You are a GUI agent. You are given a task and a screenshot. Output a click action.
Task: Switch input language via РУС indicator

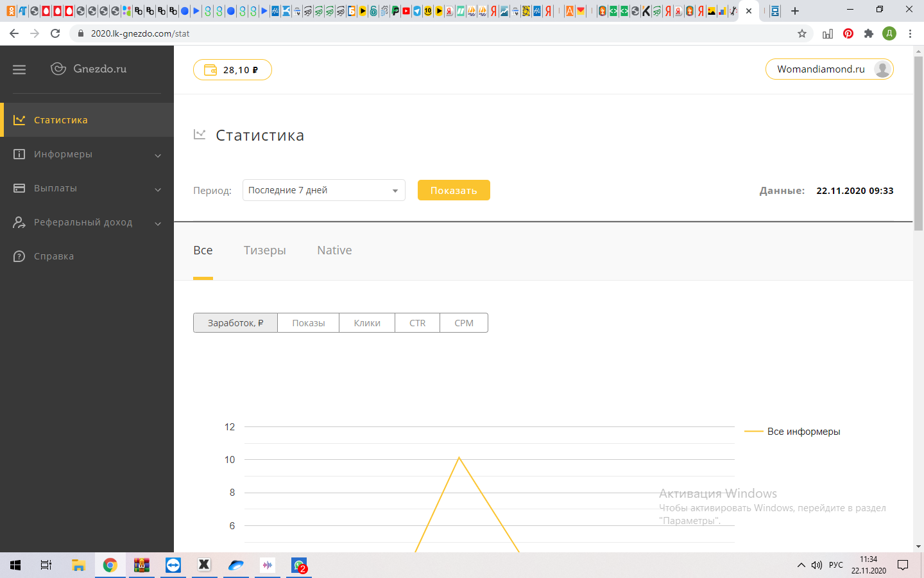(836, 565)
